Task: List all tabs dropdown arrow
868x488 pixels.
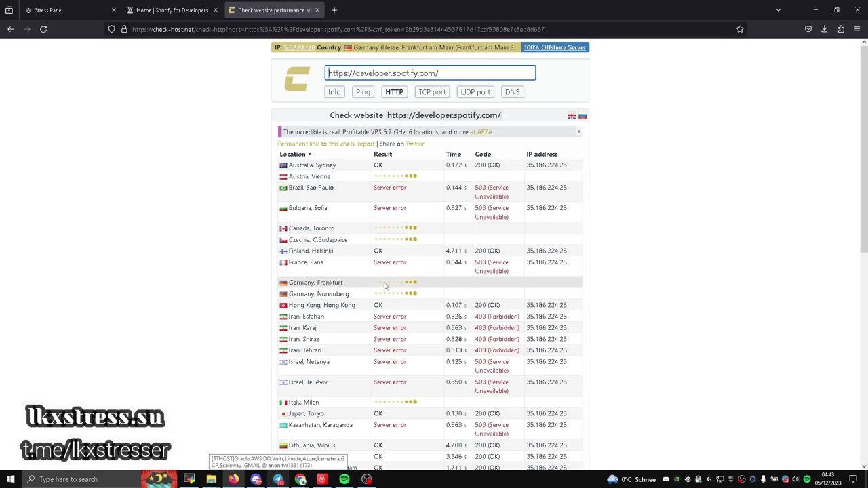Action: 778,10
